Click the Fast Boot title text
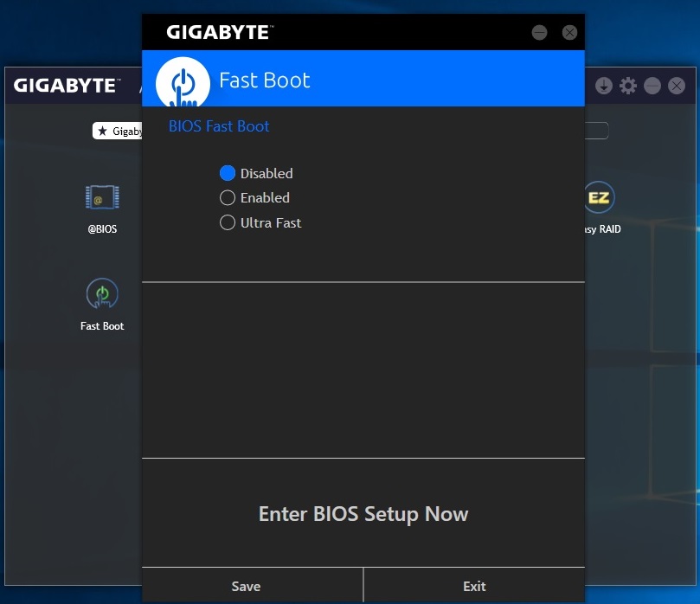The width and height of the screenshot is (700, 604). tap(264, 80)
